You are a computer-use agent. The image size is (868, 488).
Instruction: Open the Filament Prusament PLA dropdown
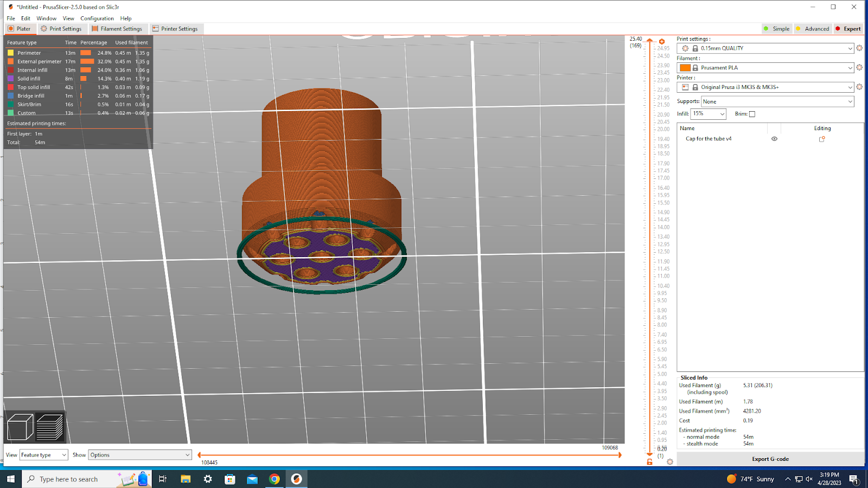click(765, 68)
